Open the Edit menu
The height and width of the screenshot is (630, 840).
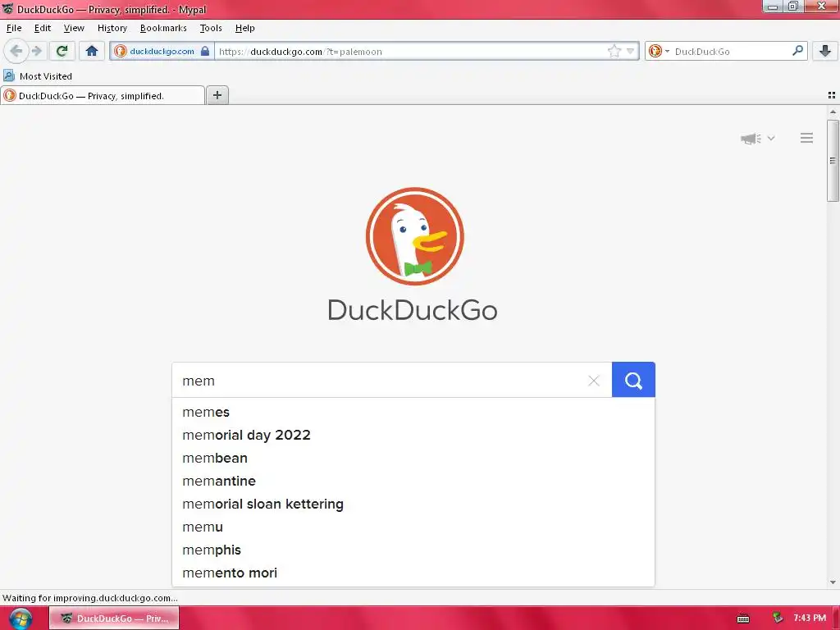click(43, 28)
